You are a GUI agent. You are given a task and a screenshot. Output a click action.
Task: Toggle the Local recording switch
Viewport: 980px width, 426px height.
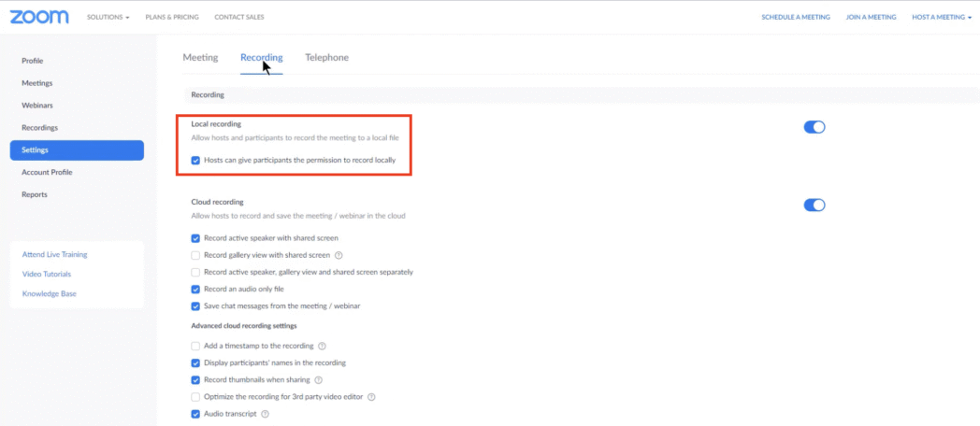(x=814, y=127)
